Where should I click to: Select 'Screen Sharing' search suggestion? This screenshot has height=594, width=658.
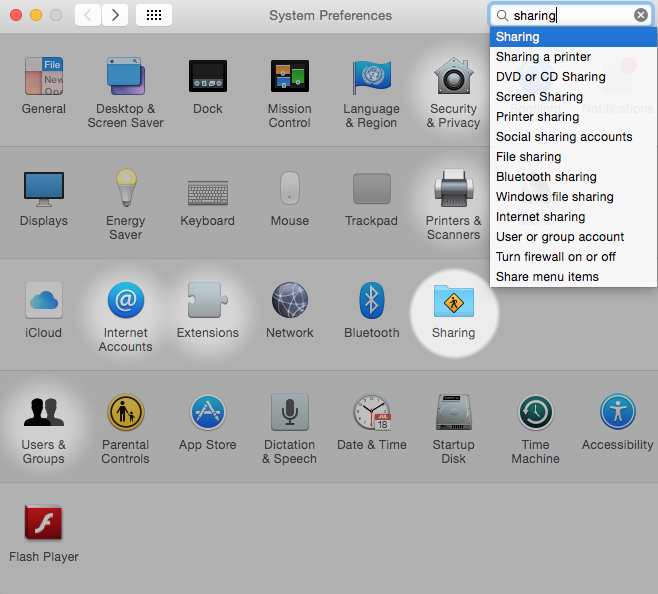539,97
